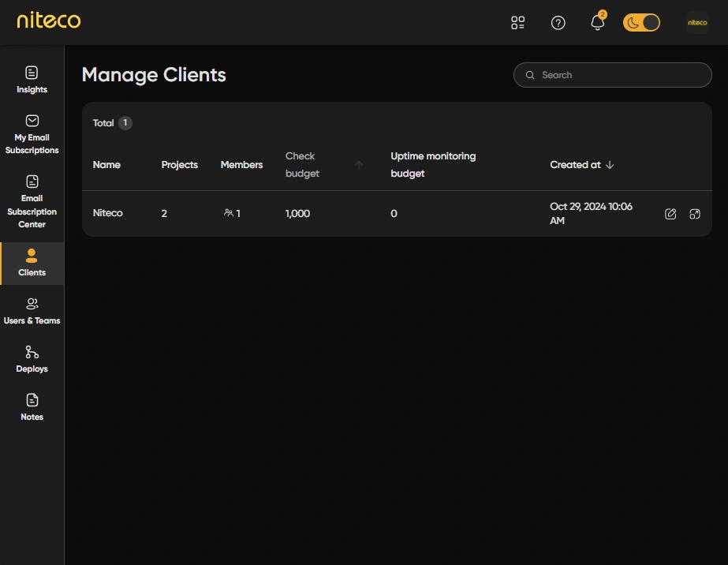Select Clients in the sidebar
This screenshot has height=565, width=728.
32,263
